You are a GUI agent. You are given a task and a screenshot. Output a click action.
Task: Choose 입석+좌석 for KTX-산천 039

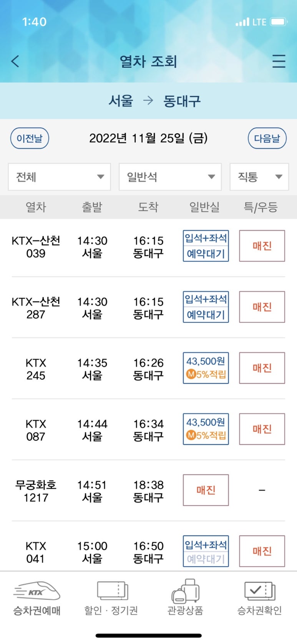pyautogui.click(x=206, y=238)
